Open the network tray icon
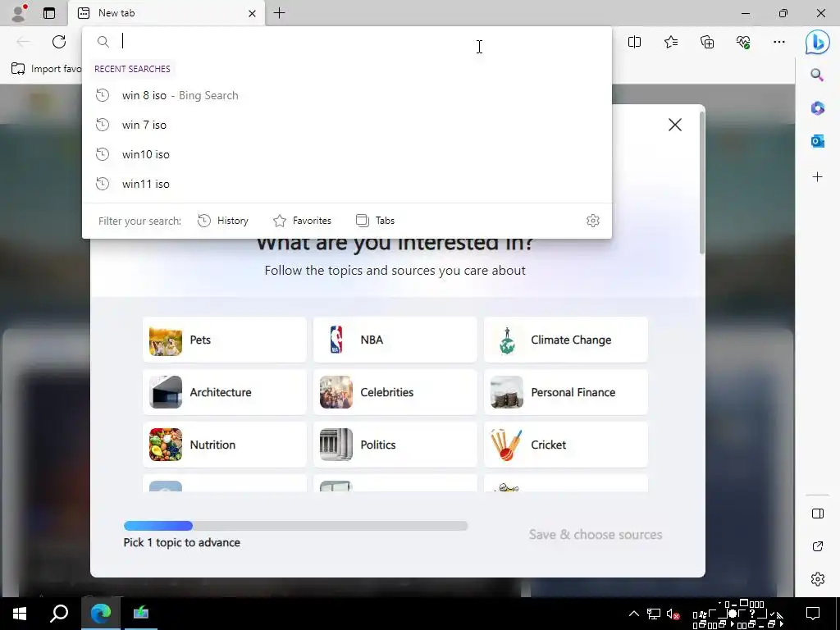 (654, 614)
